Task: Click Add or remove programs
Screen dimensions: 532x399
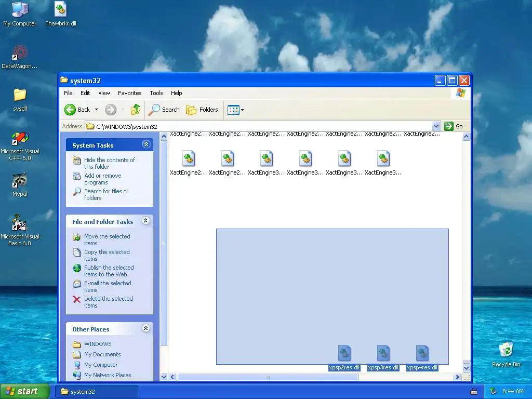Action: coord(102,179)
